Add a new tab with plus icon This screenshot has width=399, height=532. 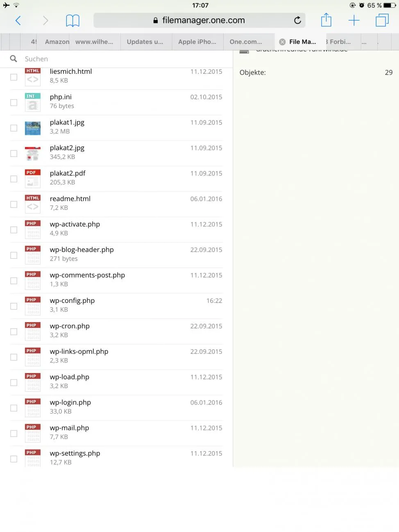click(x=354, y=20)
